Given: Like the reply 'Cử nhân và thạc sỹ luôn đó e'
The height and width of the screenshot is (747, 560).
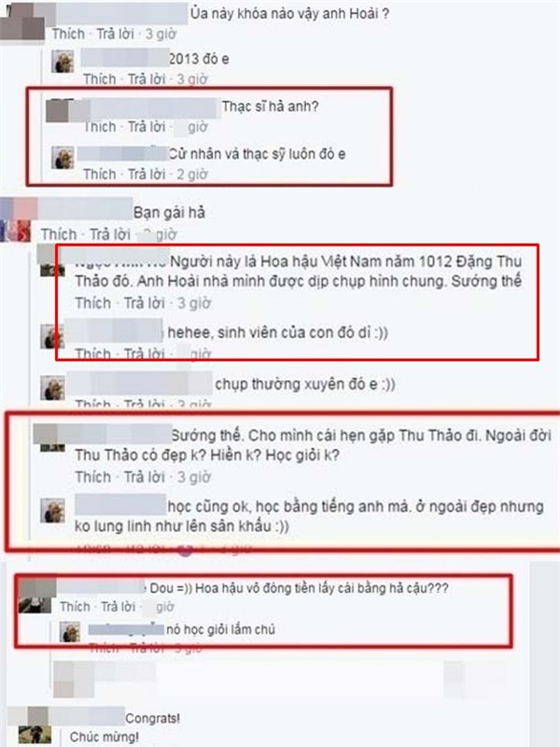Looking at the screenshot, I should 100,175.
